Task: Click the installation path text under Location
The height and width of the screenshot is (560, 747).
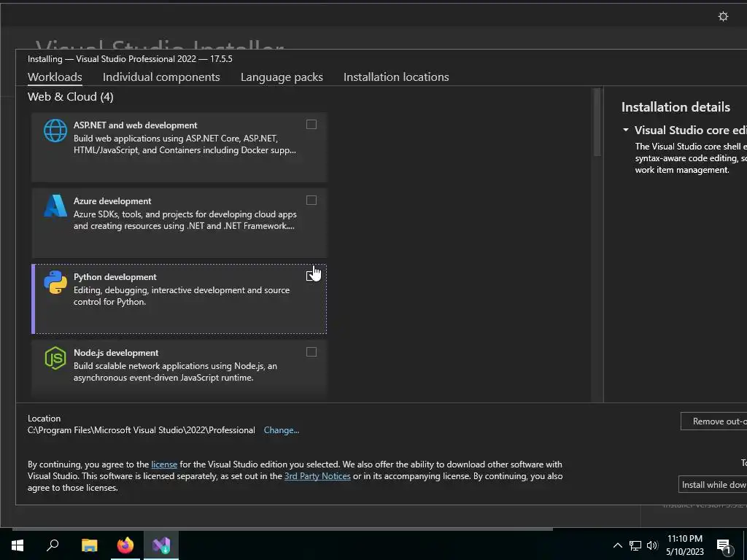Action: pos(142,430)
